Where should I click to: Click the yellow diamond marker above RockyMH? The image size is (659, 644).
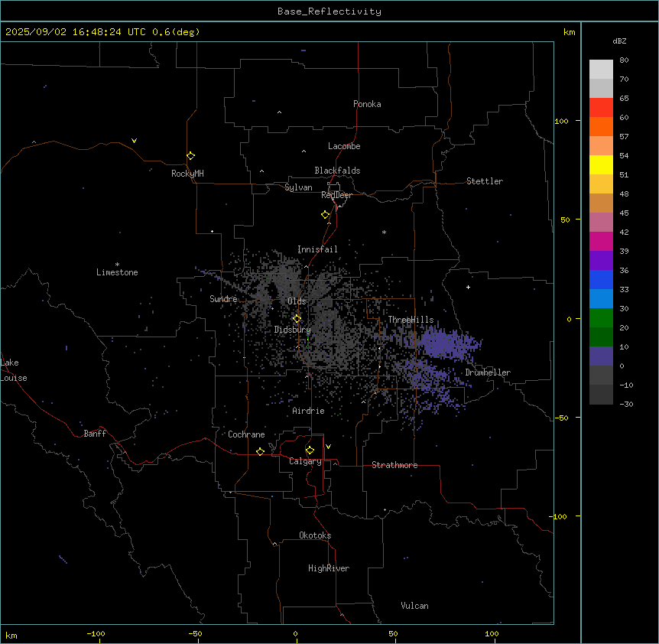point(190,155)
